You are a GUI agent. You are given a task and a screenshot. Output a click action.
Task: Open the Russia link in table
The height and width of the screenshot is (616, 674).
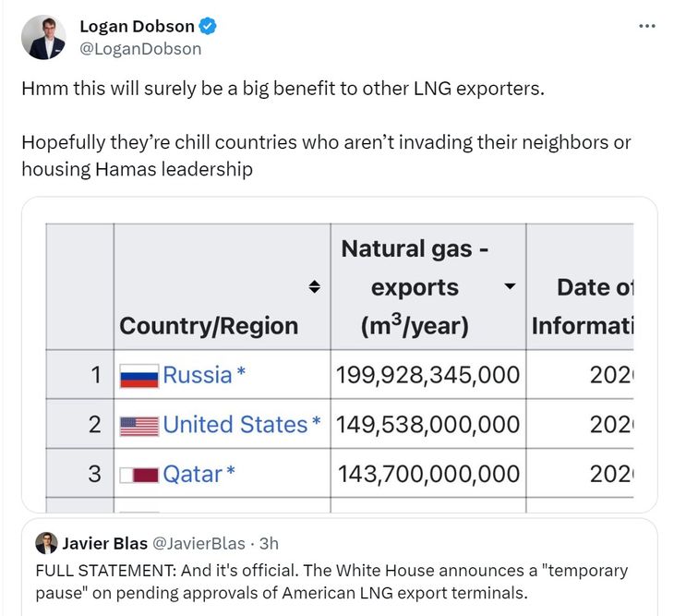pyautogui.click(x=198, y=375)
